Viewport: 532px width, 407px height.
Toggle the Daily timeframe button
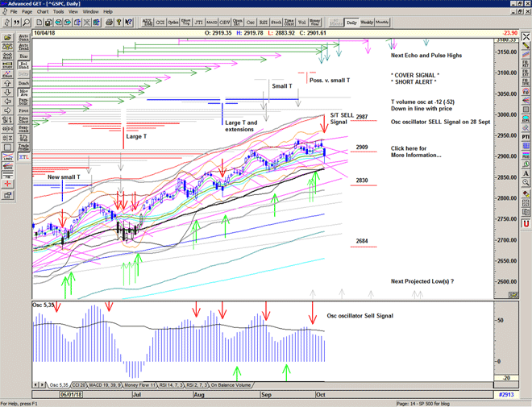[x=351, y=23]
